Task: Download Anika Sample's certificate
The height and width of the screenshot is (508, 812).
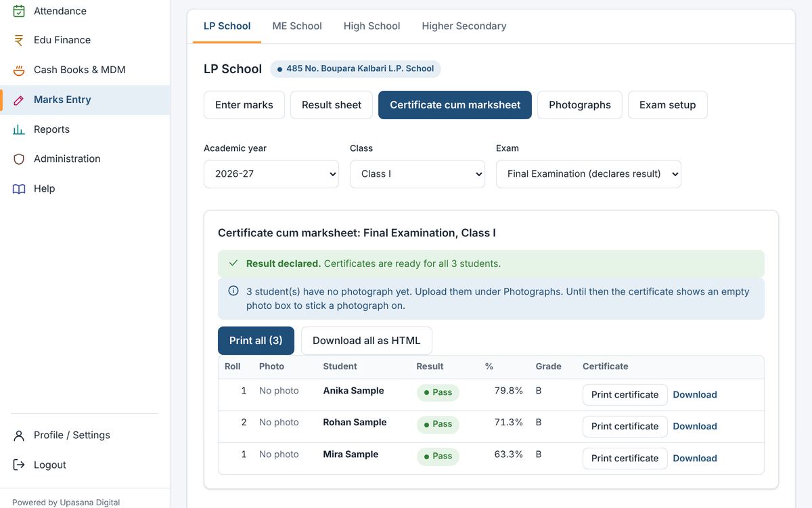Action: pyautogui.click(x=695, y=395)
